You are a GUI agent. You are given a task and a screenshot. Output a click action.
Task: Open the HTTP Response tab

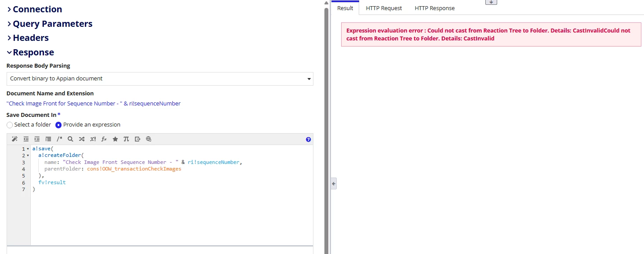435,8
